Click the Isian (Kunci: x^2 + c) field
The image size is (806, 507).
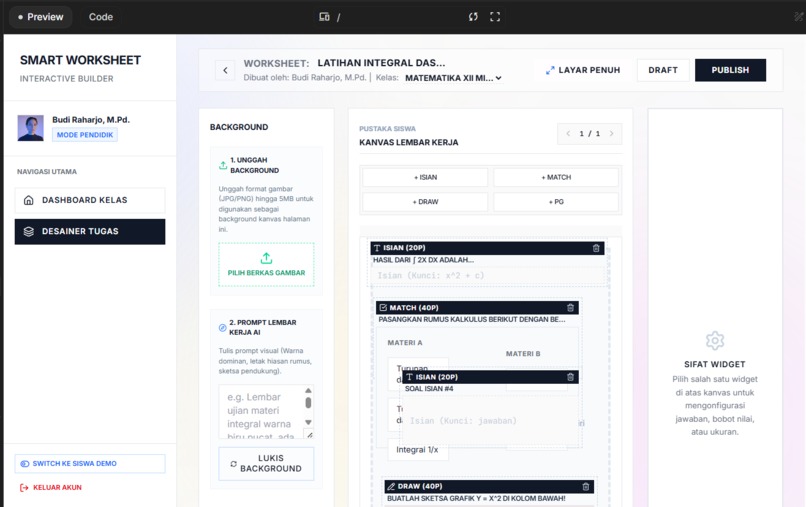[x=487, y=276]
